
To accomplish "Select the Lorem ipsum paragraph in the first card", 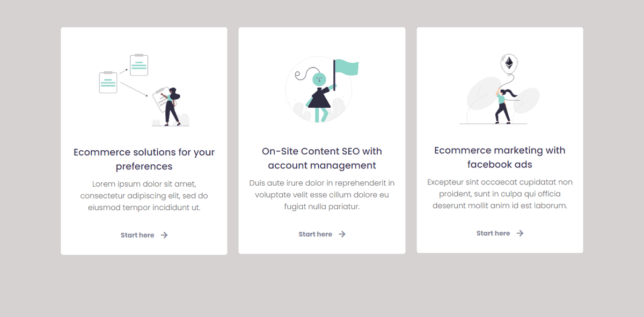I will click(144, 195).
